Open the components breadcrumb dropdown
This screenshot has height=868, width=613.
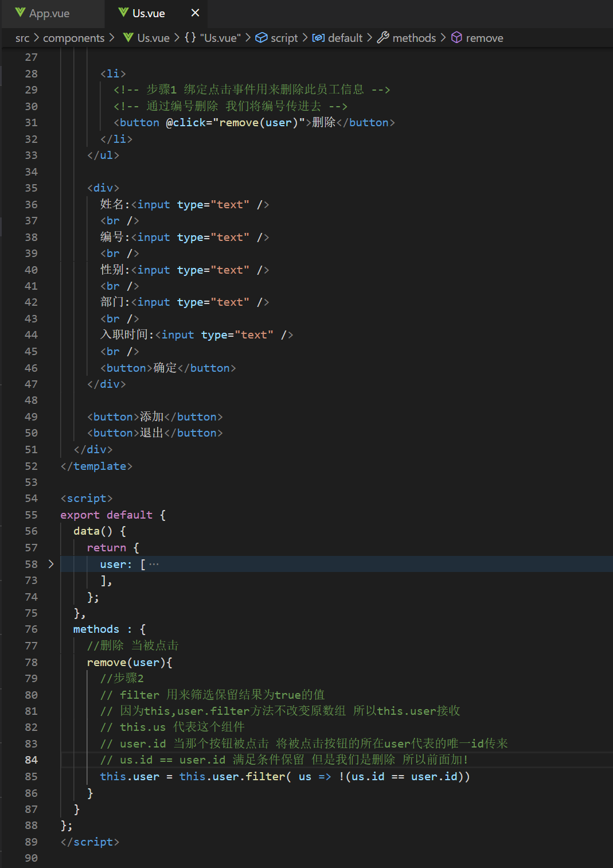pos(74,38)
